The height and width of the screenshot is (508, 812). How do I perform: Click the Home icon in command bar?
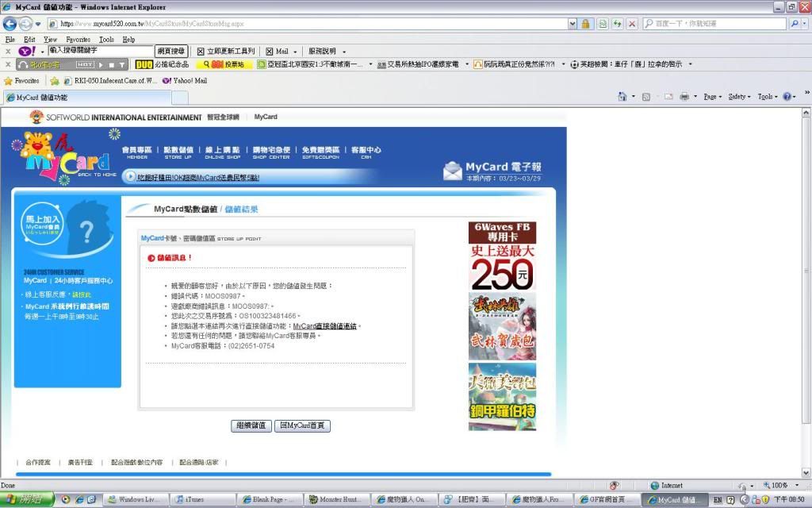(623, 97)
